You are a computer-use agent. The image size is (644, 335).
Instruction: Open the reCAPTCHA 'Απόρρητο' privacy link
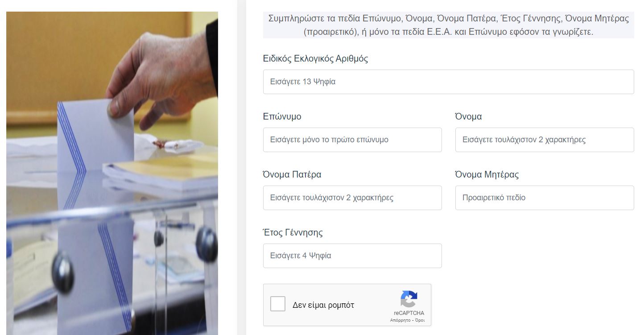click(399, 320)
